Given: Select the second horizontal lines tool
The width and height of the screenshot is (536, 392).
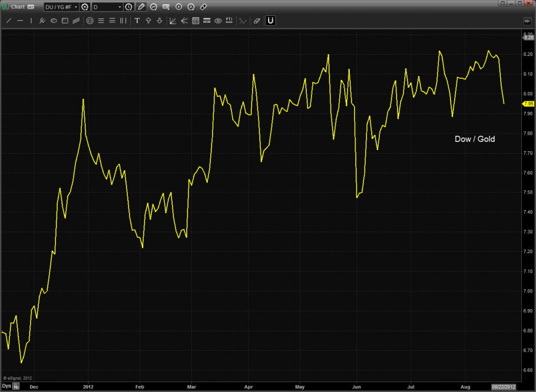Looking at the screenshot, I should (112, 21).
